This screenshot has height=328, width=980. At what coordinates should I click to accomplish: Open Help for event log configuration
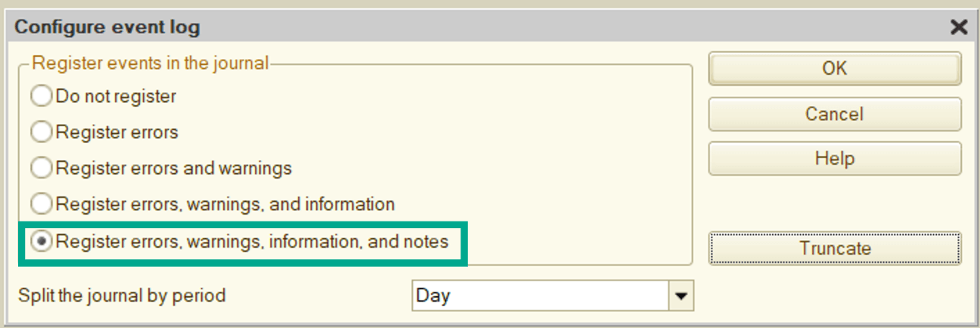pos(834,159)
